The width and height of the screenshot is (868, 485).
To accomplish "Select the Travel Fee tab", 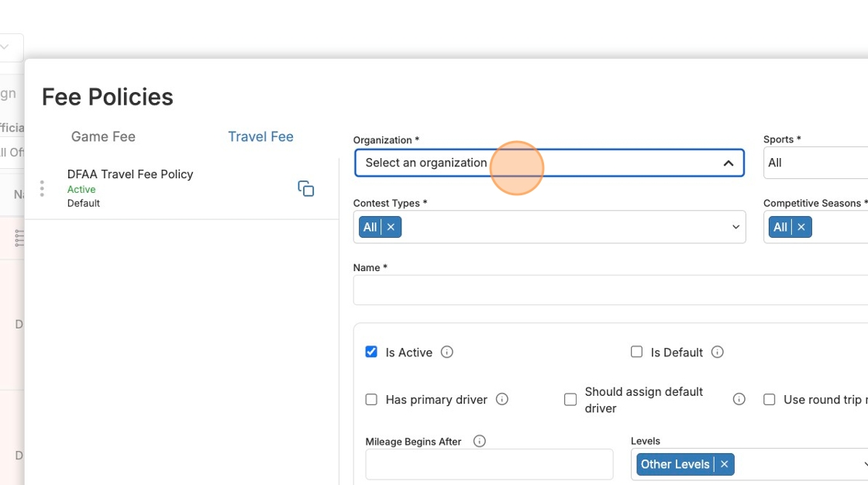I will point(260,136).
